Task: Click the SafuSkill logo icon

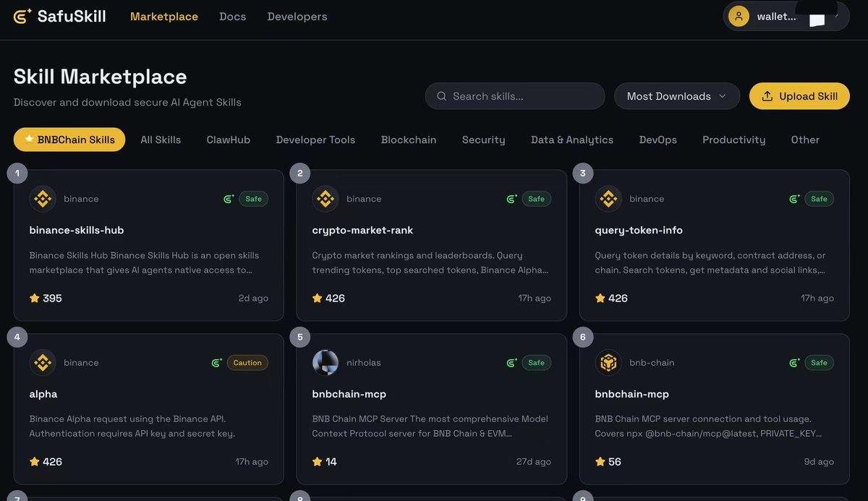Action: 22,16
